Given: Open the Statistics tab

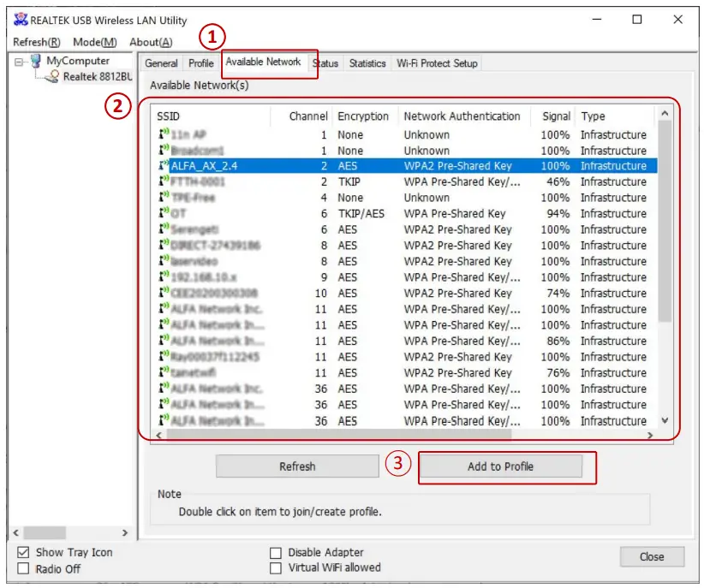Looking at the screenshot, I should (x=367, y=63).
